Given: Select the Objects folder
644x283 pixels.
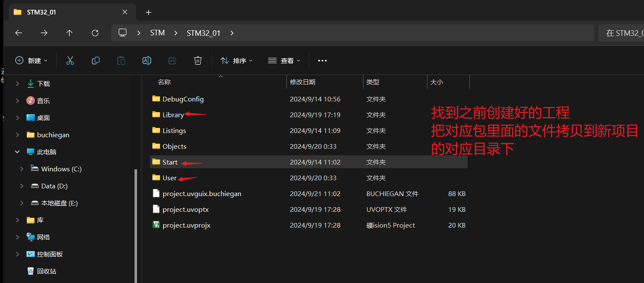Looking at the screenshot, I should coord(309,146).
